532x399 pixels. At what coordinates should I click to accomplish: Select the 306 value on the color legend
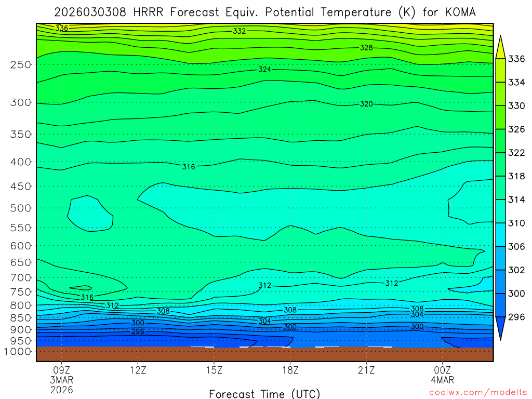click(516, 247)
